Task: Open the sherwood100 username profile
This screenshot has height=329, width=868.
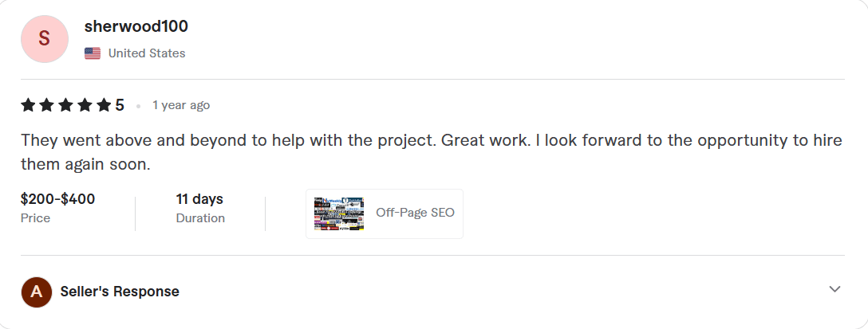Action: pyautogui.click(x=136, y=26)
